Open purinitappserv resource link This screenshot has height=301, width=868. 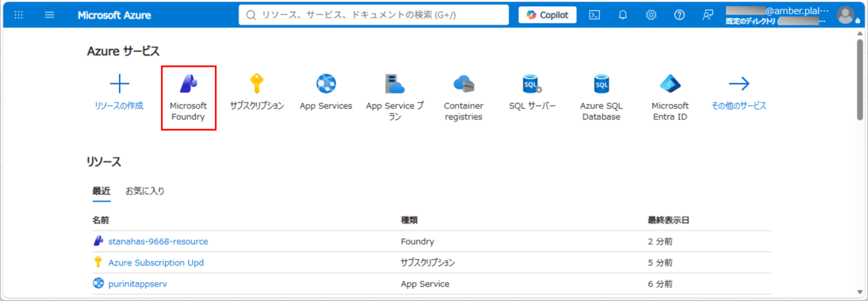tap(138, 284)
